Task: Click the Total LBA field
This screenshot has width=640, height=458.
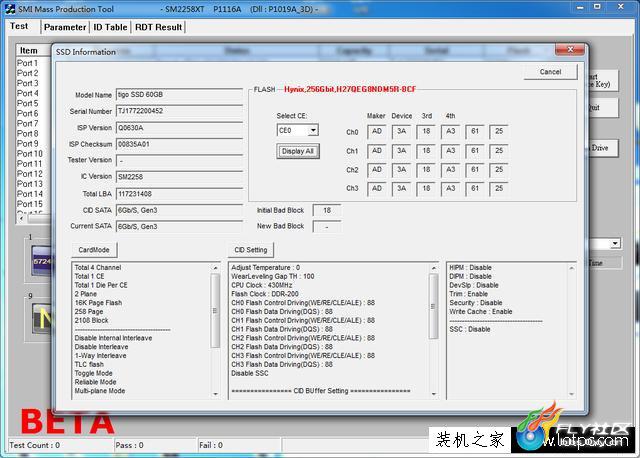Action: 179,194
